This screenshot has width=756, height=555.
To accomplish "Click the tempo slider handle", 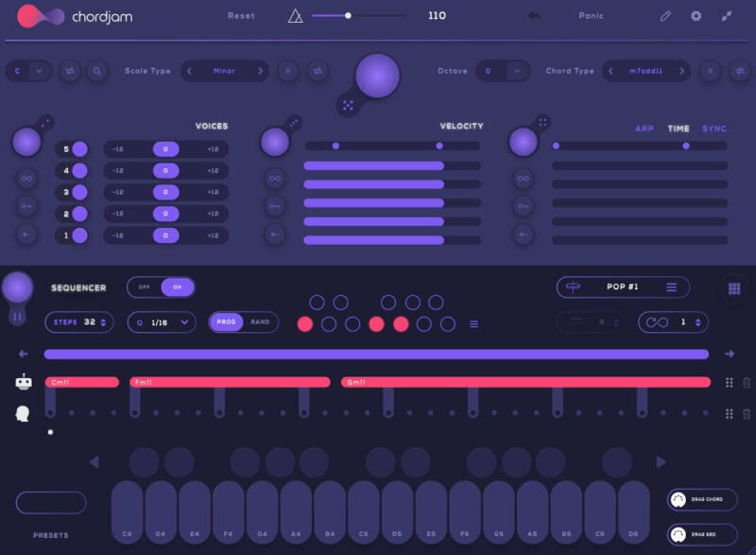I will point(348,15).
